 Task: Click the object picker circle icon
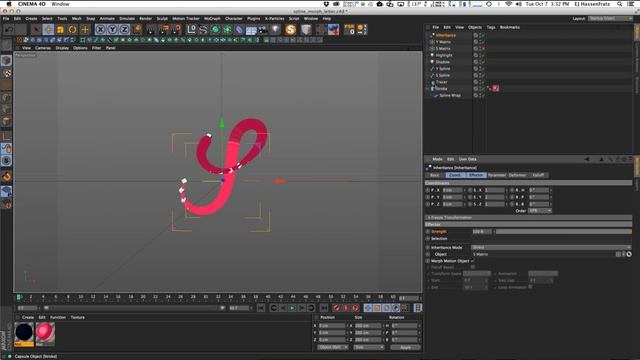629,254
